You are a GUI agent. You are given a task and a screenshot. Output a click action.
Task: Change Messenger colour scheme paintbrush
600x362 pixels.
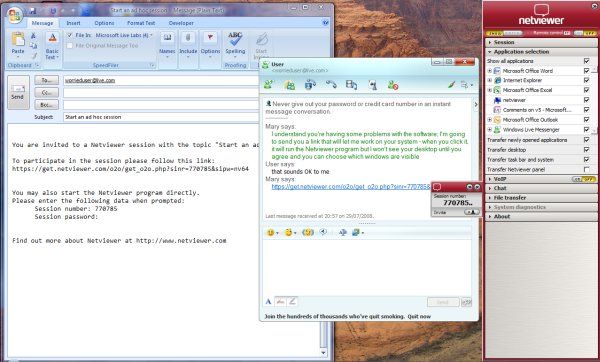click(x=452, y=85)
